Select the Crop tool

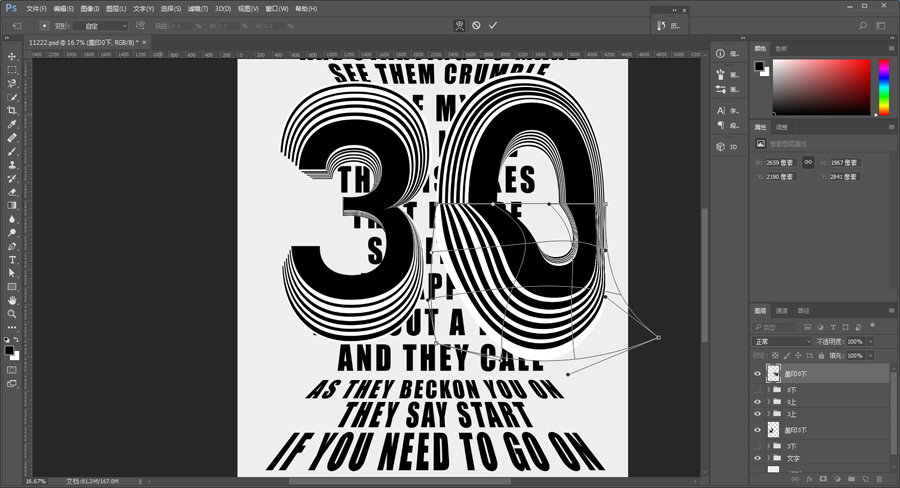11,110
